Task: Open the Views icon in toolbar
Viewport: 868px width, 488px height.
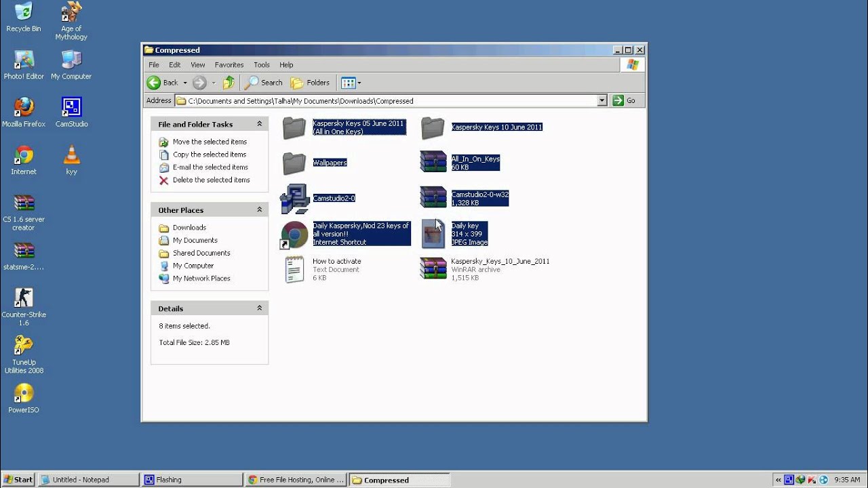Action: point(349,83)
